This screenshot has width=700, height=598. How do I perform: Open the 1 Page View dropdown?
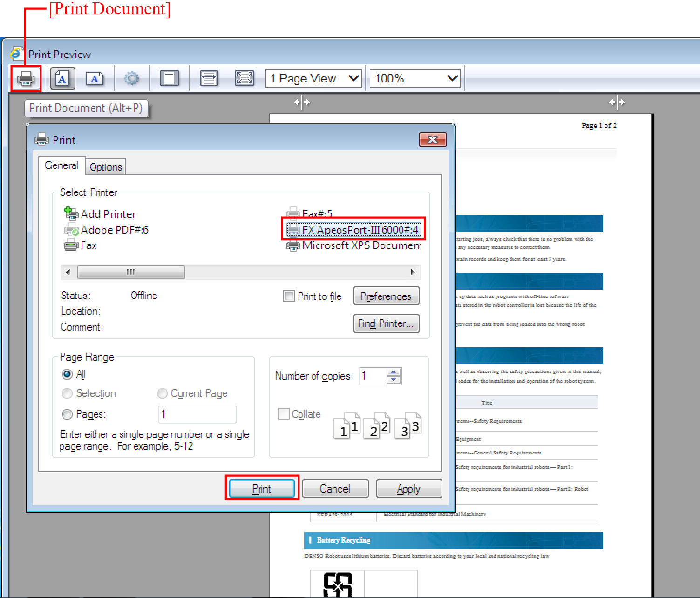315,78
